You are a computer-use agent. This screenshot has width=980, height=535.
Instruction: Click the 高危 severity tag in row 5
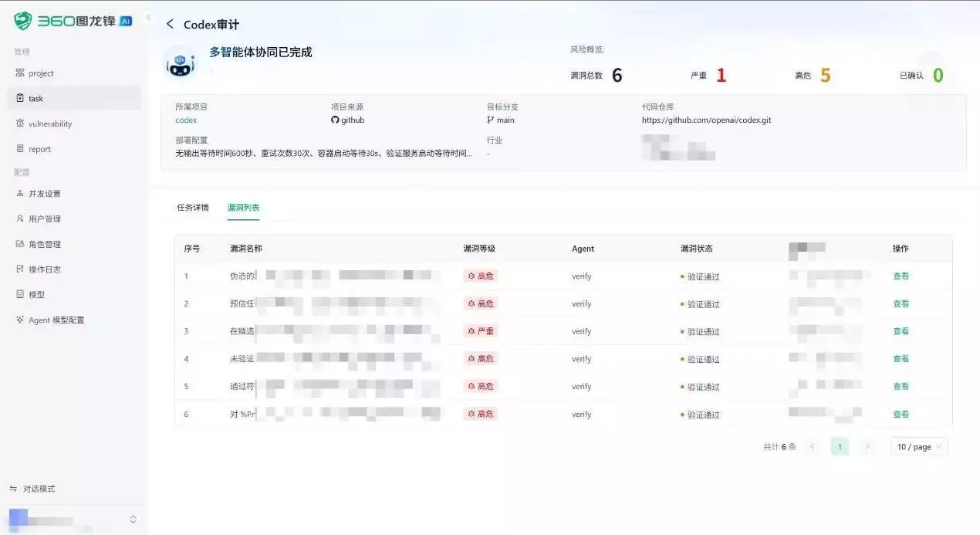click(480, 387)
